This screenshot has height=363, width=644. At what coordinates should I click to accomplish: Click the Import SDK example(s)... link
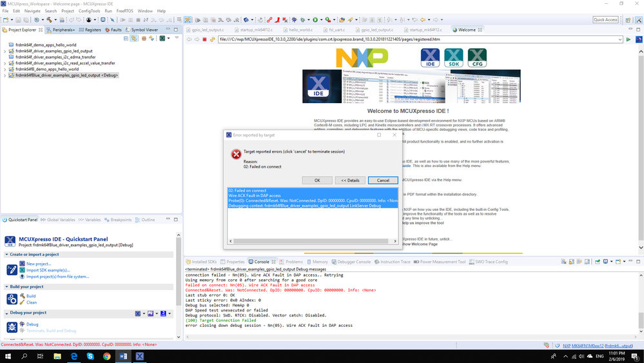(x=48, y=270)
